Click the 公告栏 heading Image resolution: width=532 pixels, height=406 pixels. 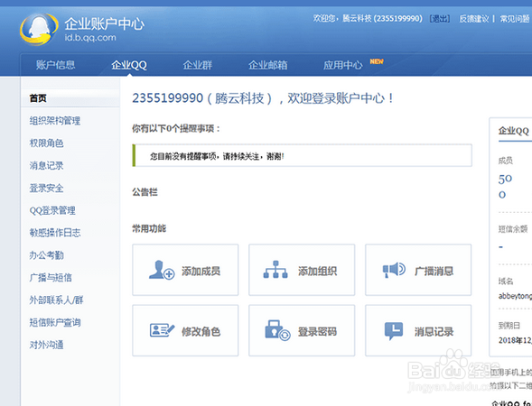145,192
